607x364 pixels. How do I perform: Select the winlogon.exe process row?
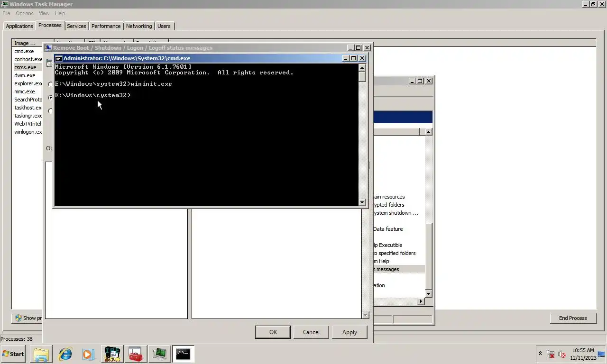pos(28,132)
